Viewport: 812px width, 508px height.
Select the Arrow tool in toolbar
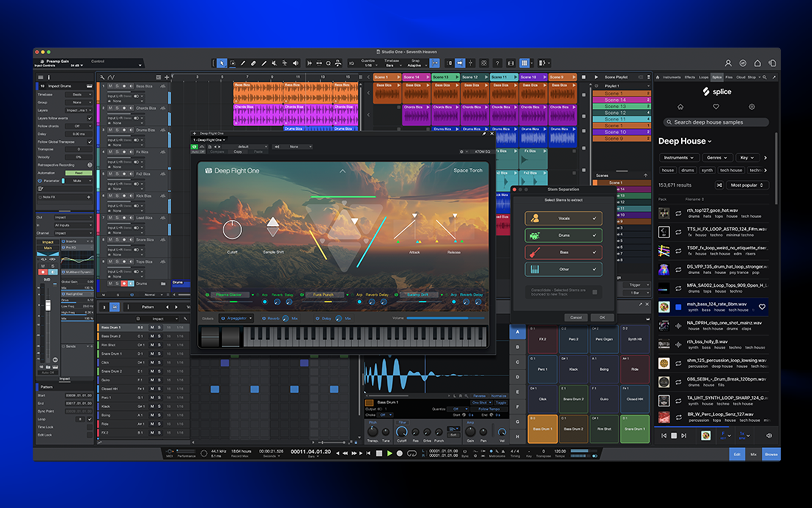(x=222, y=63)
